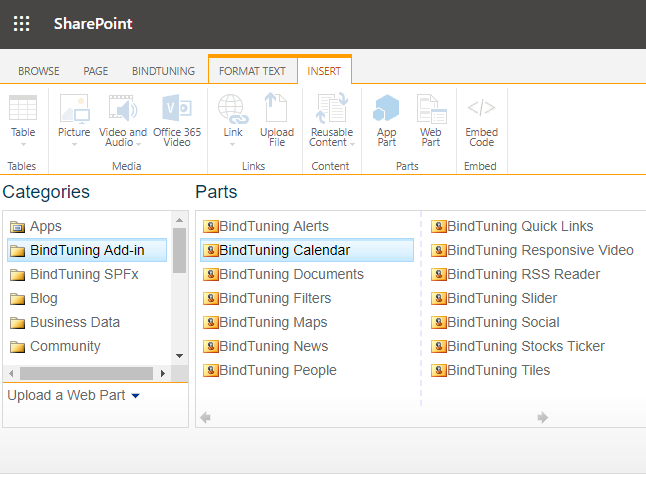Select the INSERT ribbon tab
The image size is (646, 479).
[324, 71]
